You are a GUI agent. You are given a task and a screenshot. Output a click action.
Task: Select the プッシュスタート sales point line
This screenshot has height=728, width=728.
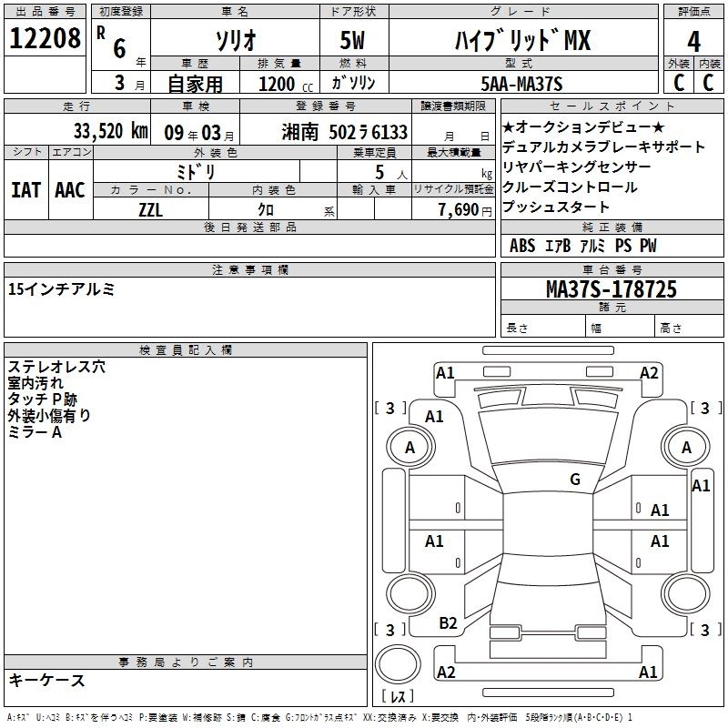[556, 207]
